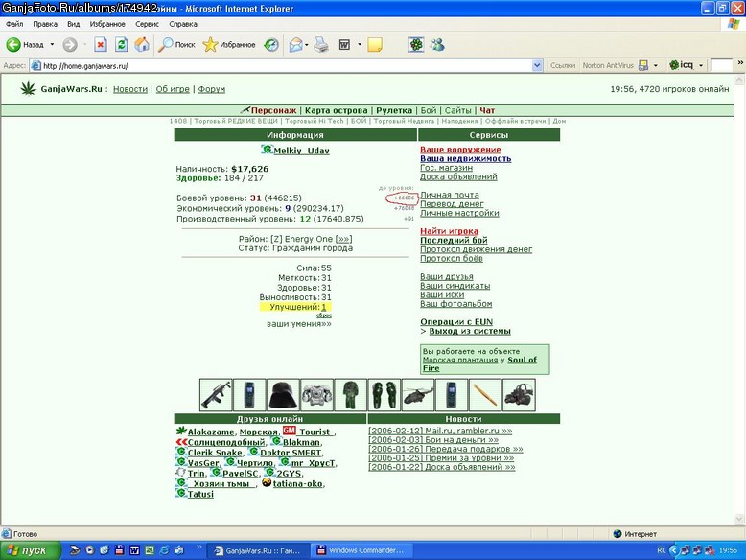The height and width of the screenshot is (560, 746).
Task: Click the black helmet item thumbnail
Action: [x=283, y=395]
